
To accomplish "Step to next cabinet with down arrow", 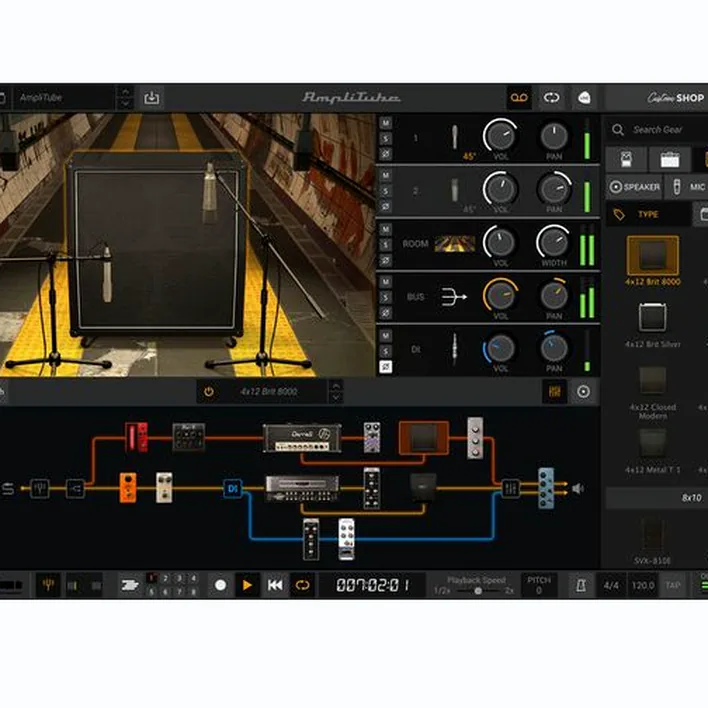I will click(336, 397).
